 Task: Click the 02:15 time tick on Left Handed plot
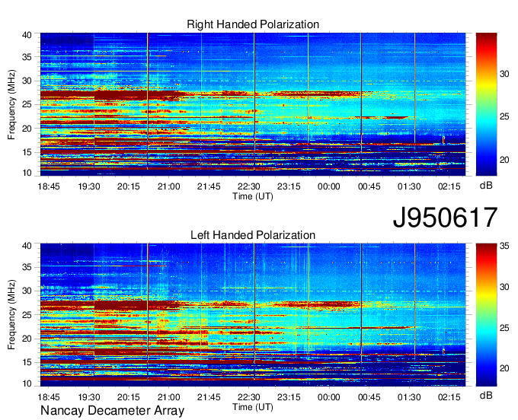pos(449,397)
